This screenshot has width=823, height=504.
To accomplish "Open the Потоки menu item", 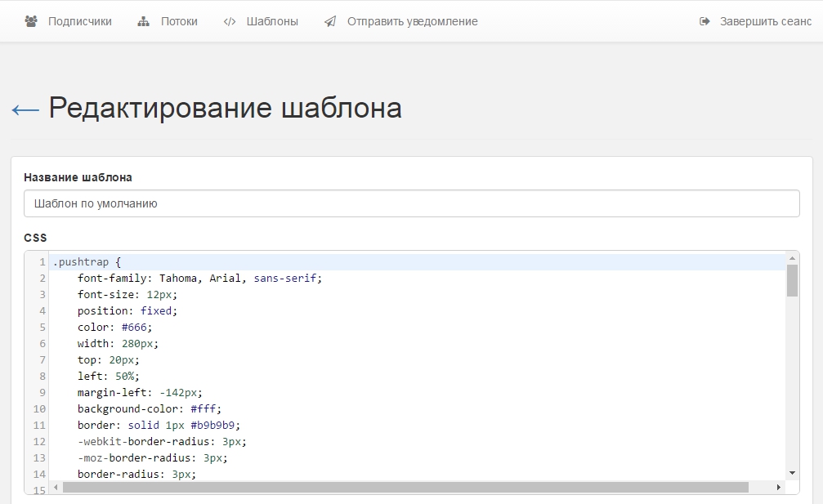I will (x=179, y=22).
